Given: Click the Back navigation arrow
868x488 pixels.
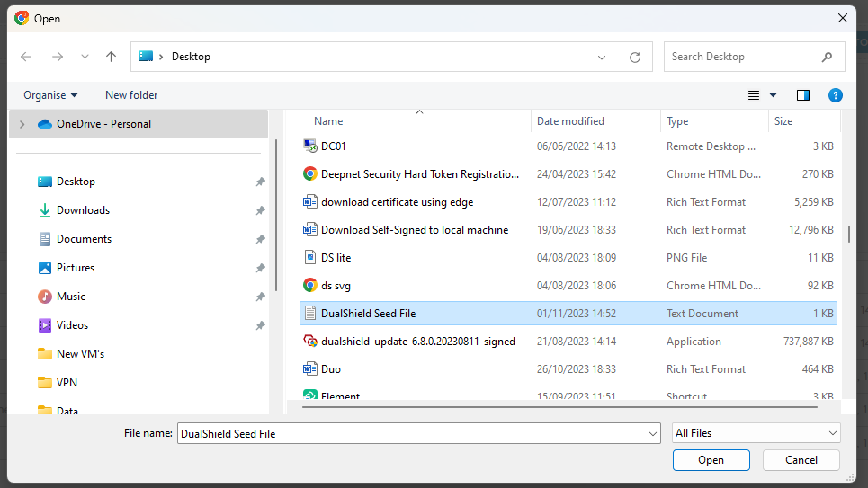Looking at the screenshot, I should tap(26, 57).
